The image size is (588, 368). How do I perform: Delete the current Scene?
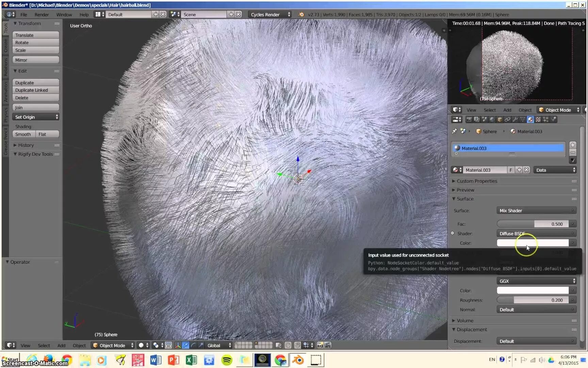[239, 14]
